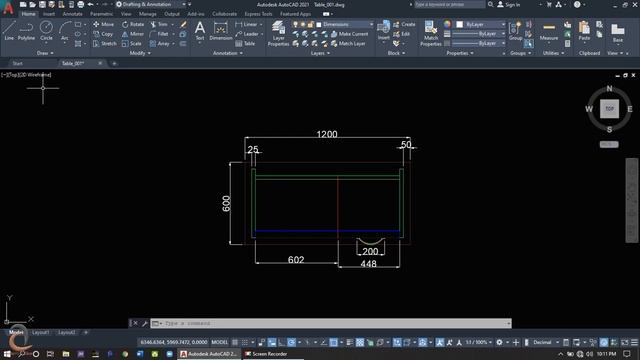Click the Base view tool
This screenshot has width=640, height=360.
pyautogui.click(x=618, y=33)
